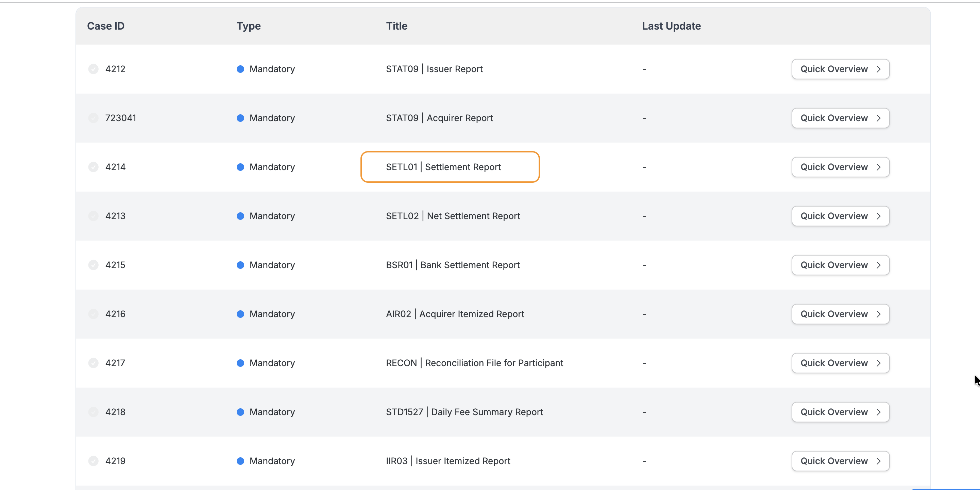Open Quick Overview for Reconciliation File row
The height and width of the screenshot is (490, 980).
point(840,363)
